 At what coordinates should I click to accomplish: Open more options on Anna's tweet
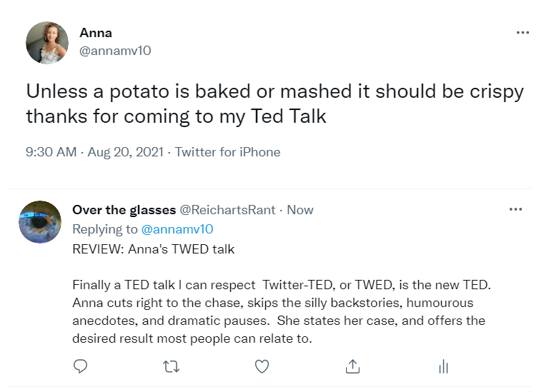[523, 32]
